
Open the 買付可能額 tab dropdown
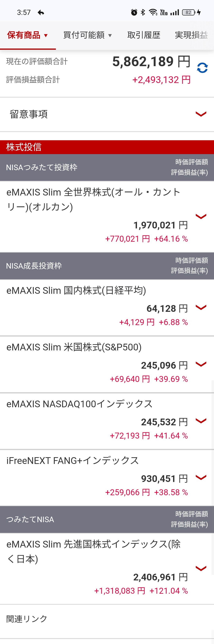(87, 35)
